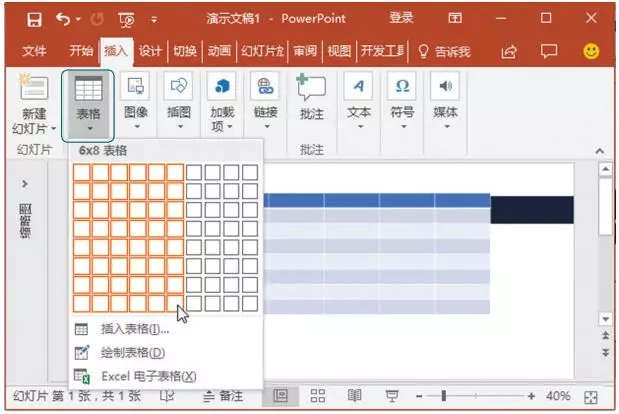Switch to Reading view icon
Image resolution: width=619 pixels, height=414 pixels.
coord(354,395)
